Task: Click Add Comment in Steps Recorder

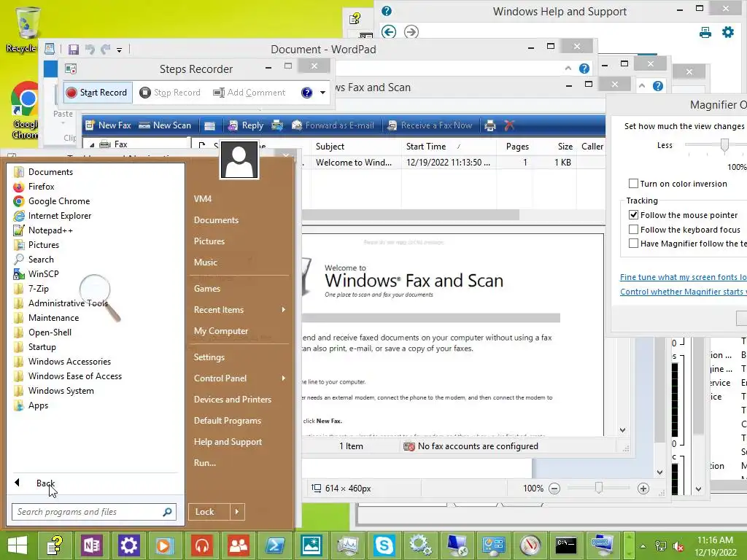Action: click(x=249, y=93)
